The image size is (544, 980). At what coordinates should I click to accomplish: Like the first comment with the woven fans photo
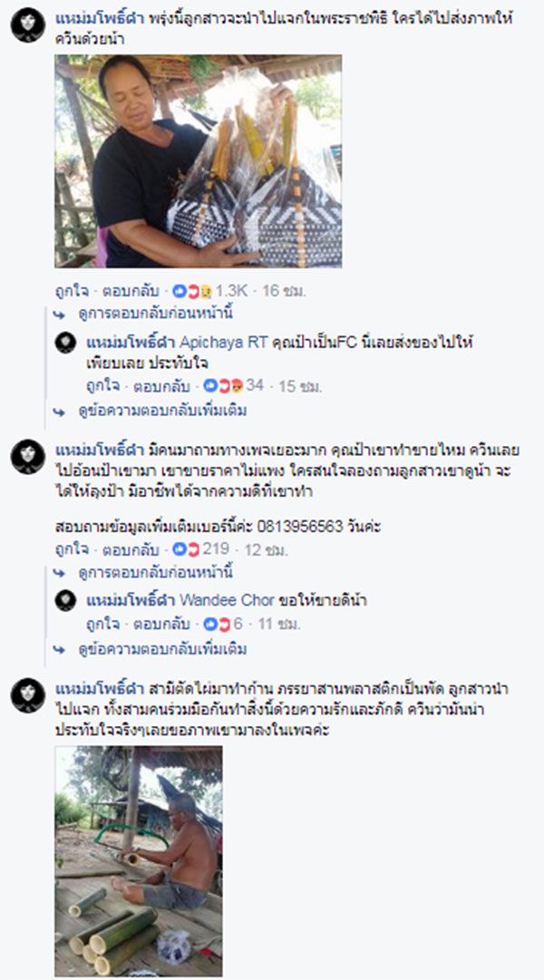coord(72,291)
